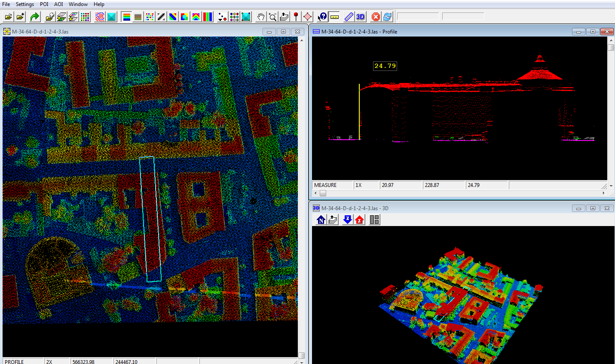Select the overlapping colored squares icon
615x364 pixels.
tap(184, 17)
